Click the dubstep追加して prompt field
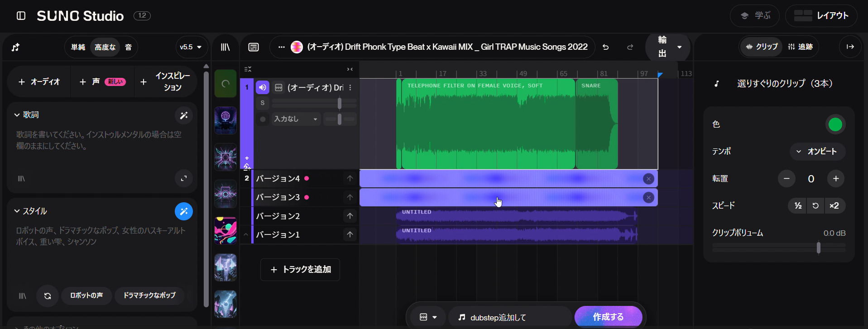868x329 pixels. (510, 318)
